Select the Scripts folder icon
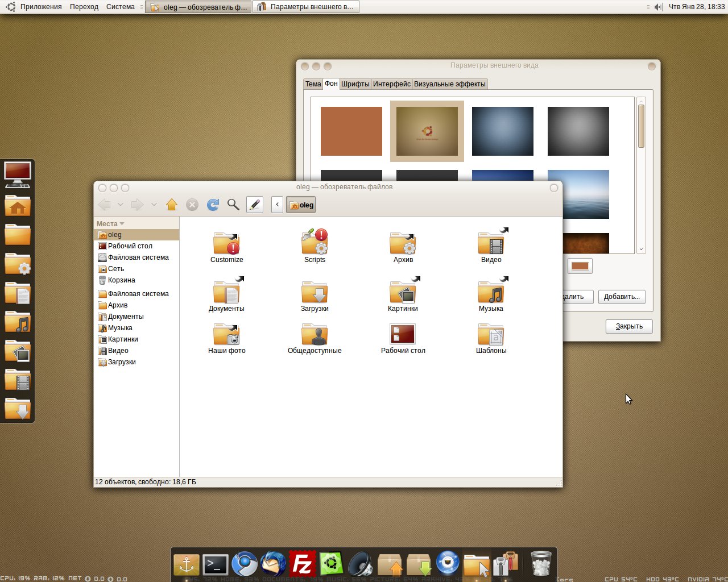The width and height of the screenshot is (728, 582). click(x=315, y=242)
